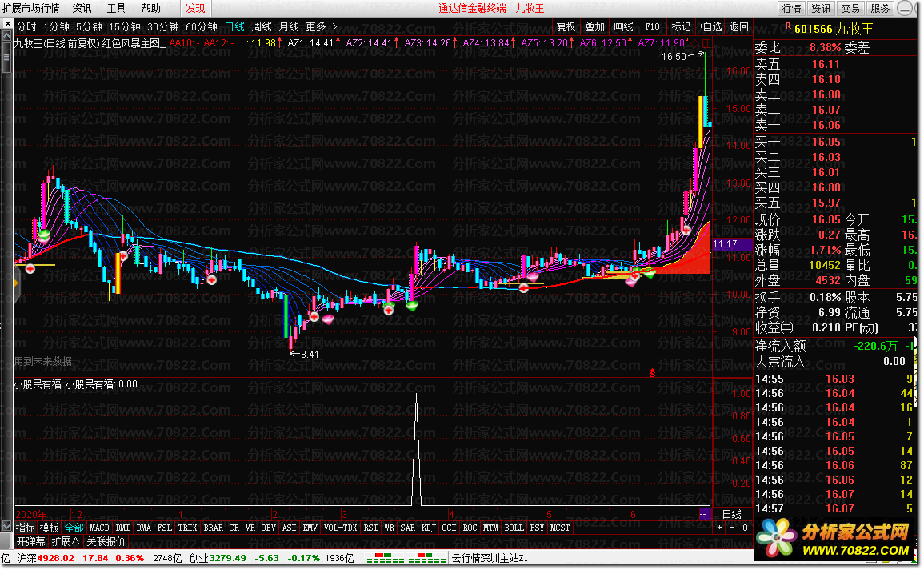
Task: Expand the left side panel arrow
Action: coord(17,284)
